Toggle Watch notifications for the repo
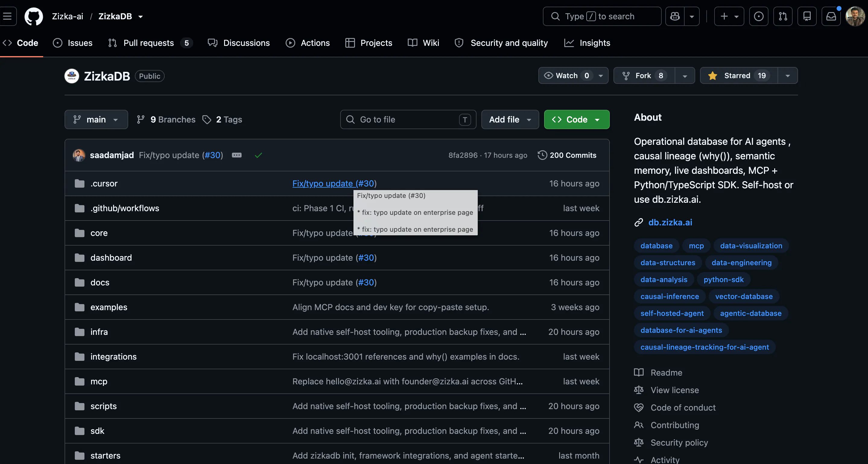868x464 pixels. (x=573, y=75)
